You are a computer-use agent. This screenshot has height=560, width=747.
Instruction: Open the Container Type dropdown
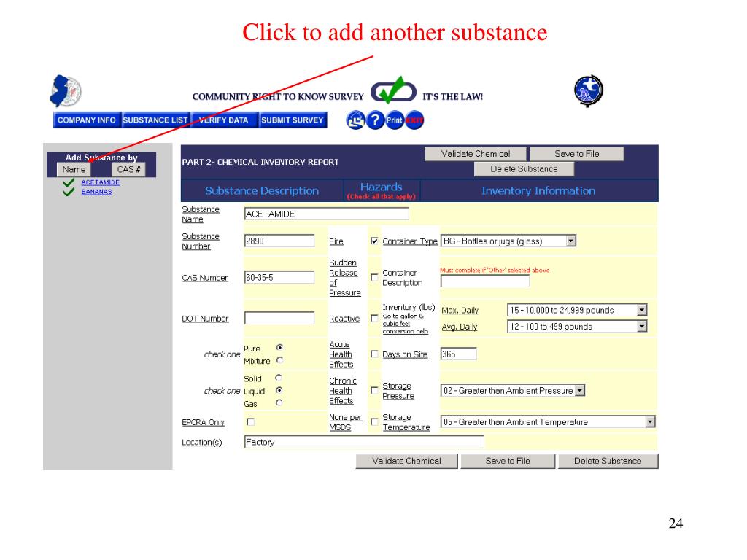(x=508, y=241)
